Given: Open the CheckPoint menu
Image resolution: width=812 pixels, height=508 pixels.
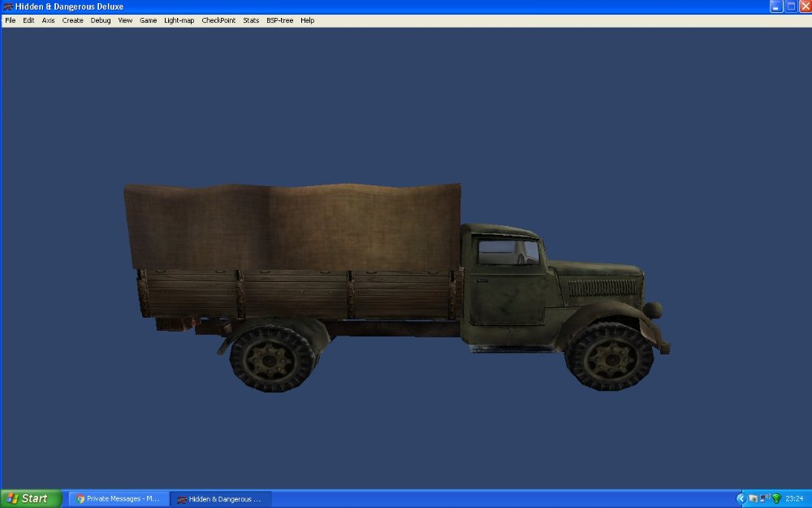Looking at the screenshot, I should [x=218, y=20].
